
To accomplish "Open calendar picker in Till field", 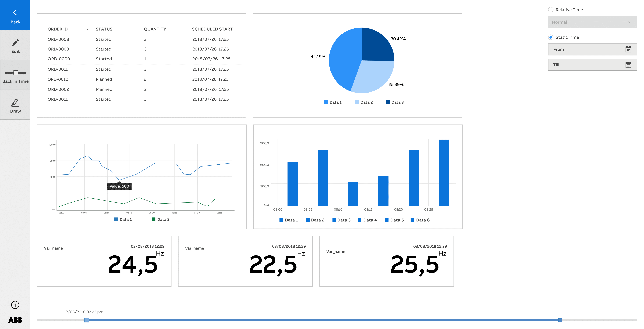I will click(628, 65).
